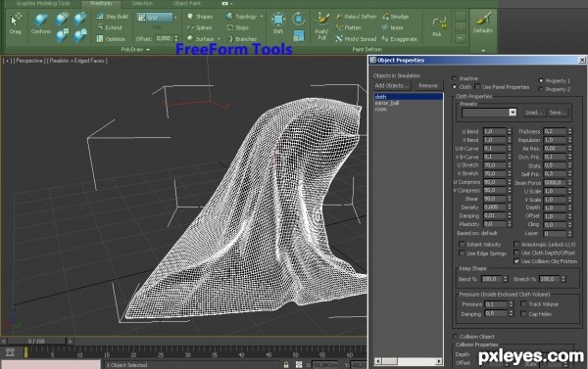Image resolution: width=588 pixels, height=369 pixels.
Task: Select the Collision Object radio button
Action: click(455, 336)
